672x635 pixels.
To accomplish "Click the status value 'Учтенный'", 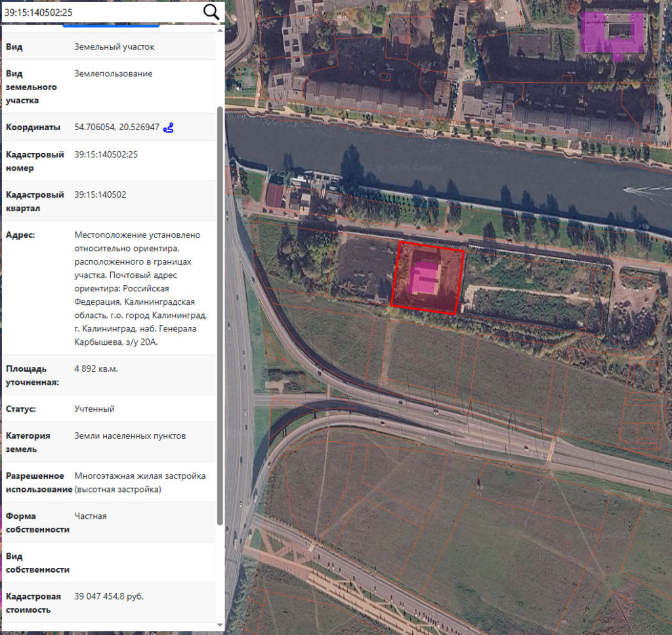I will point(94,408).
